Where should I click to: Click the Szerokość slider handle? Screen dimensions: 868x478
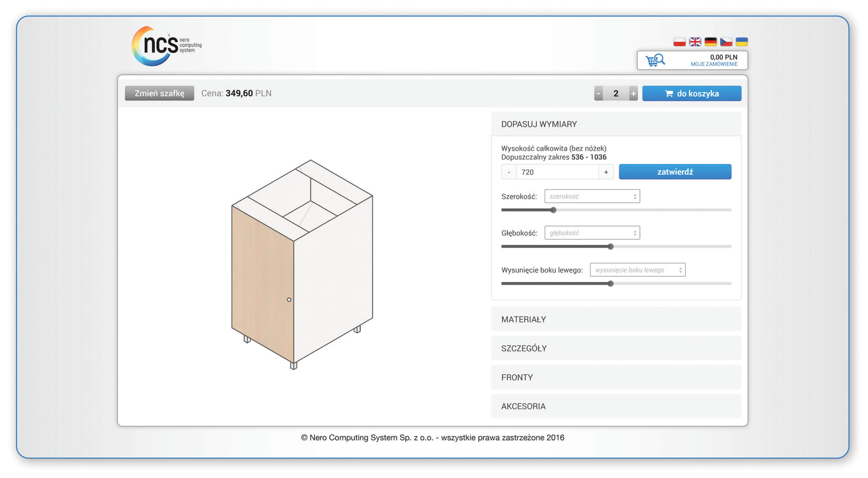coord(553,210)
